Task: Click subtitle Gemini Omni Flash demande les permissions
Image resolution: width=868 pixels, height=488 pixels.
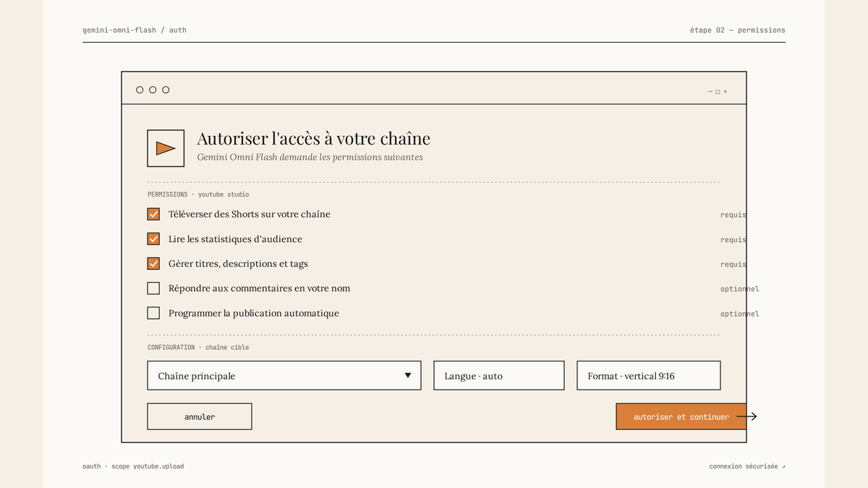Action: click(310, 157)
